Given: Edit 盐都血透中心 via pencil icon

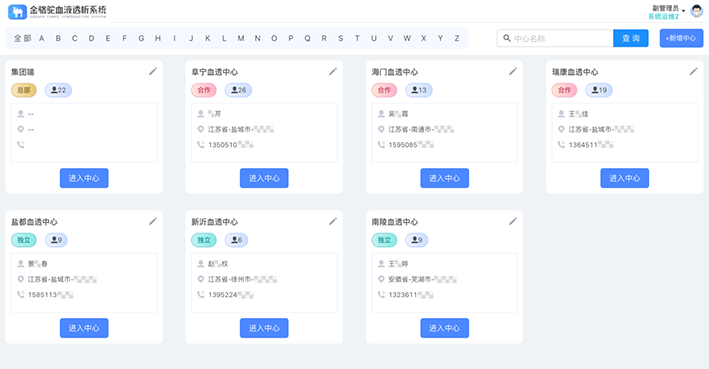Looking at the screenshot, I should pos(153,221).
